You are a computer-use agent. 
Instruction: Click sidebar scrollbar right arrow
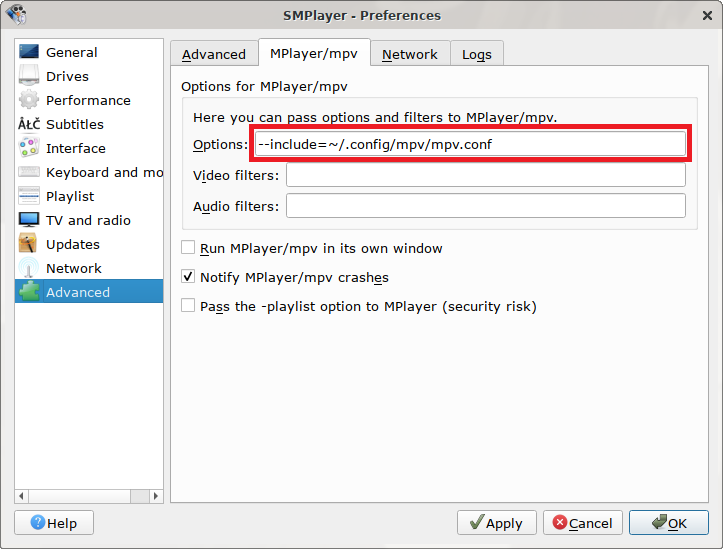(x=156, y=496)
